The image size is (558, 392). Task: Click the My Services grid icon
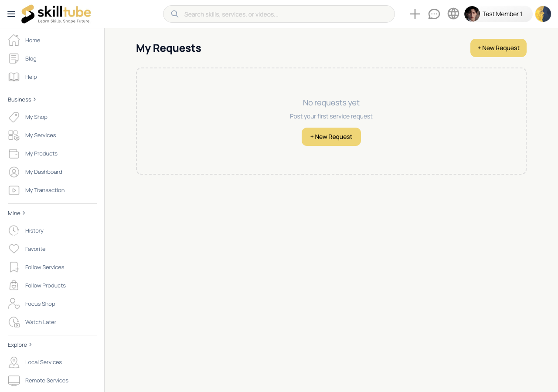pyautogui.click(x=14, y=135)
